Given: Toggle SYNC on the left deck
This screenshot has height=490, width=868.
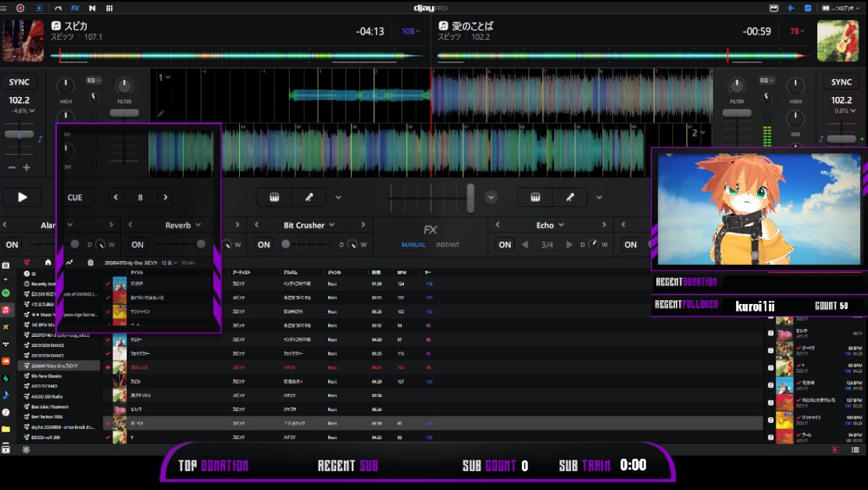Looking at the screenshot, I should tap(19, 82).
